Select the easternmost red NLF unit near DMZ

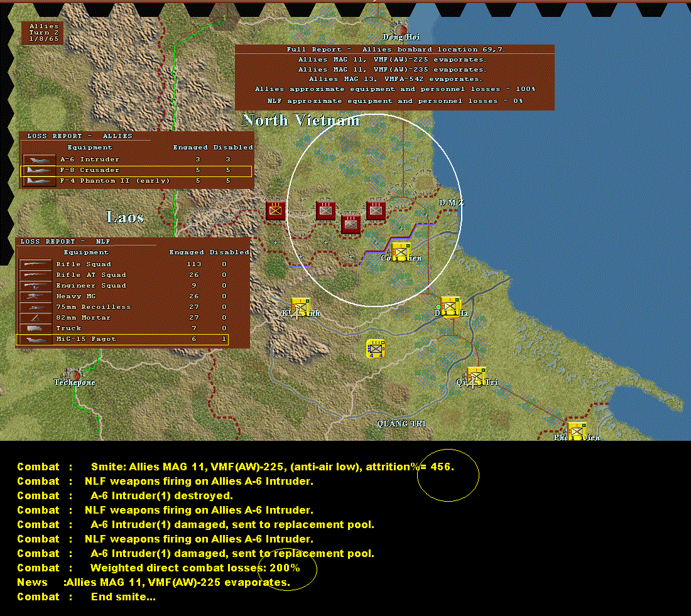376,210
